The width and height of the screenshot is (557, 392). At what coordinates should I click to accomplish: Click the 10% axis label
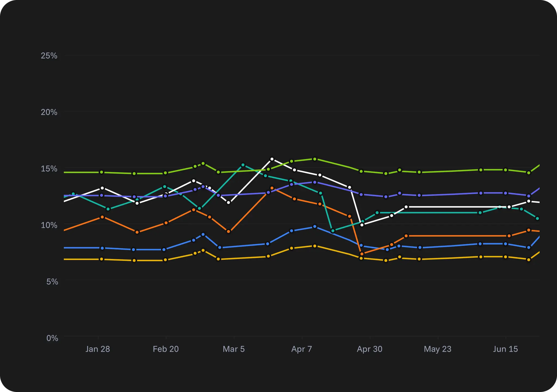point(51,225)
